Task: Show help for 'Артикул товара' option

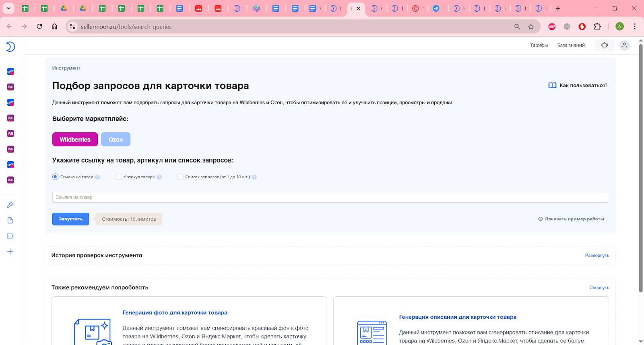Action: point(159,177)
